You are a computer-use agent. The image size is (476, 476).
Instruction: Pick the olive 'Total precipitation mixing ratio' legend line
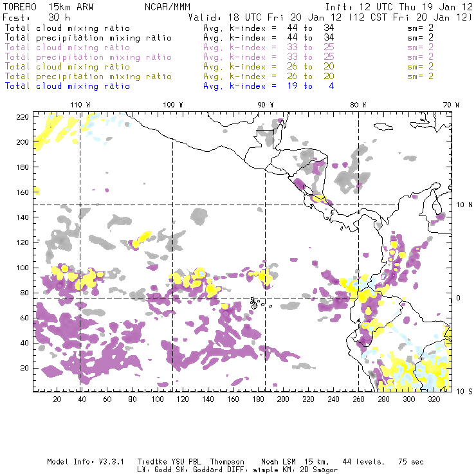(x=88, y=77)
